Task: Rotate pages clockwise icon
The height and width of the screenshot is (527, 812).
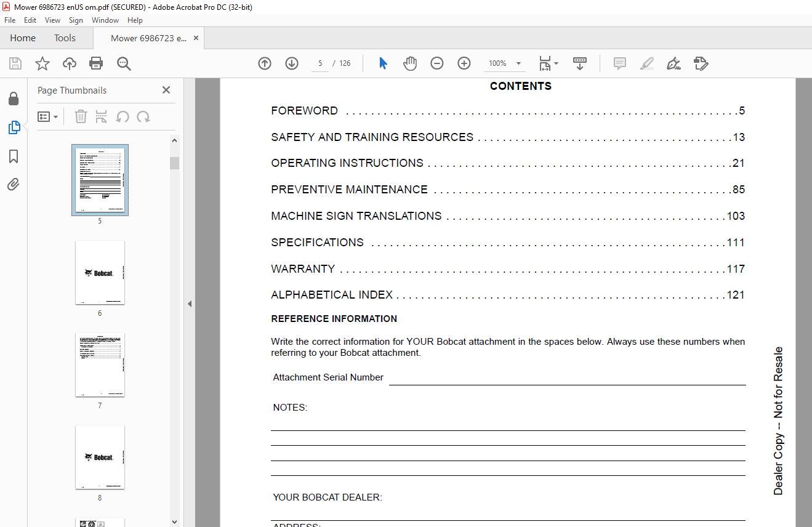Action: point(143,116)
